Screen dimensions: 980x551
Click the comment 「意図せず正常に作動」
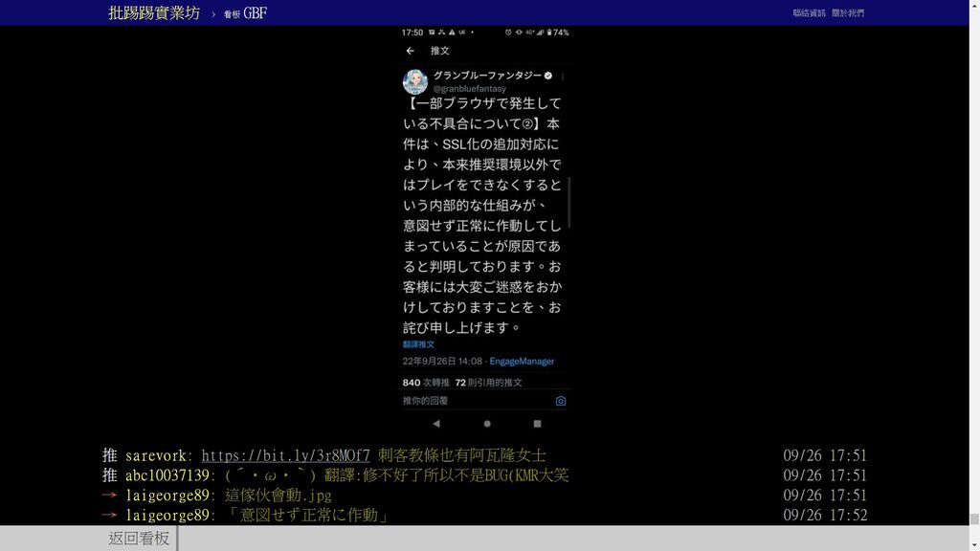pyautogui.click(x=307, y=516)
